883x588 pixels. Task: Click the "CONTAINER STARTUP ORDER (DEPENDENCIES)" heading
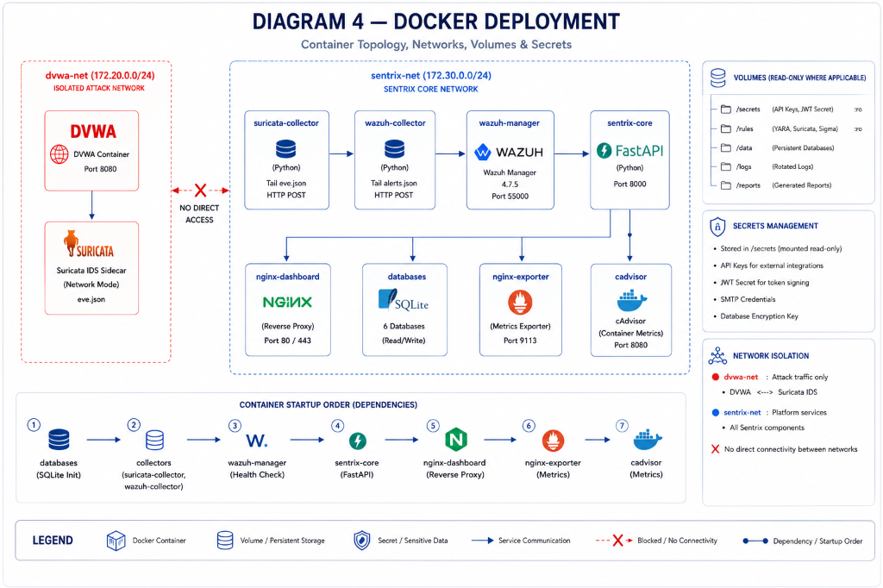pyautogui.click(x=329, y=405)
